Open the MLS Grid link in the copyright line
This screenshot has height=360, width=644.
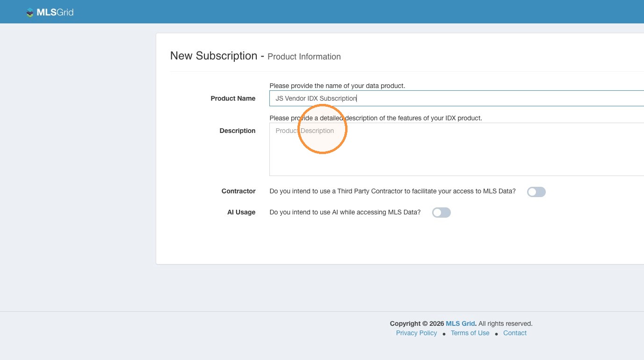pyautogui.click(x=461, y=323)
